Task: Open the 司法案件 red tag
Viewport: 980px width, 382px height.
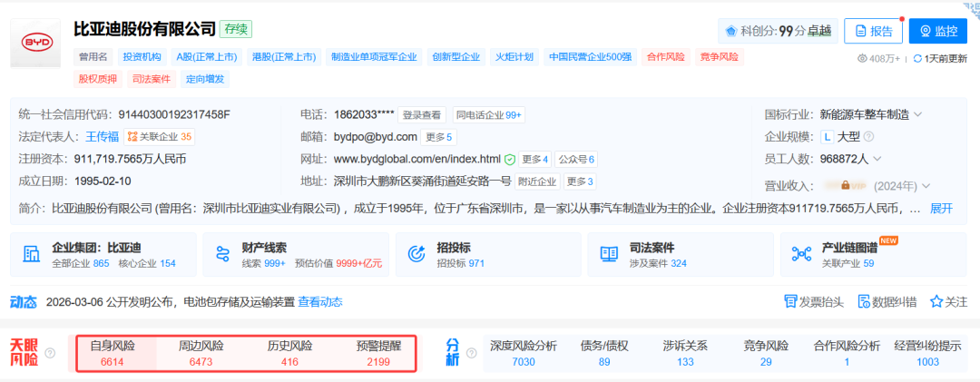Action: (152, 79)
